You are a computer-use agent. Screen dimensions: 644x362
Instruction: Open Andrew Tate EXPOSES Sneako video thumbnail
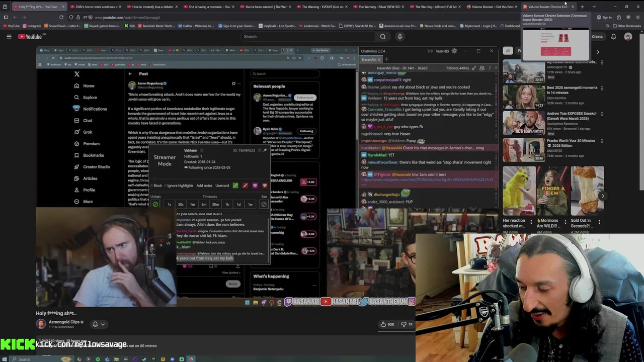[524, 123]
